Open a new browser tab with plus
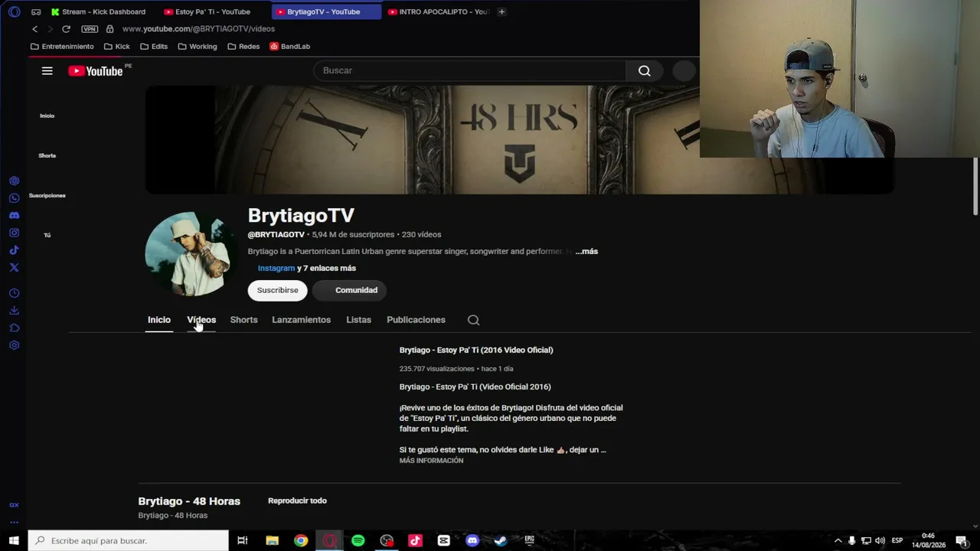Viewport: 980px width, 551px height. click(x=501, y=11)
